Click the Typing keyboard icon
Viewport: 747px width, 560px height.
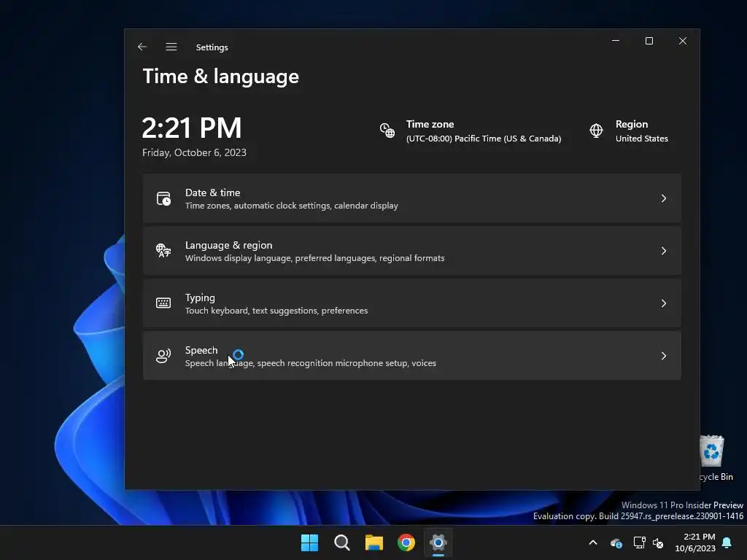coord(163,303)
